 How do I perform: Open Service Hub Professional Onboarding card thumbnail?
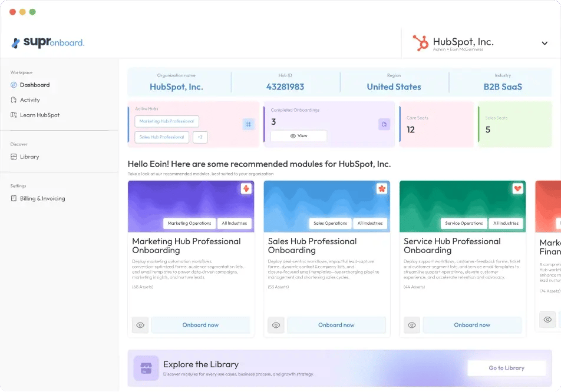click(x=463, y=206)
